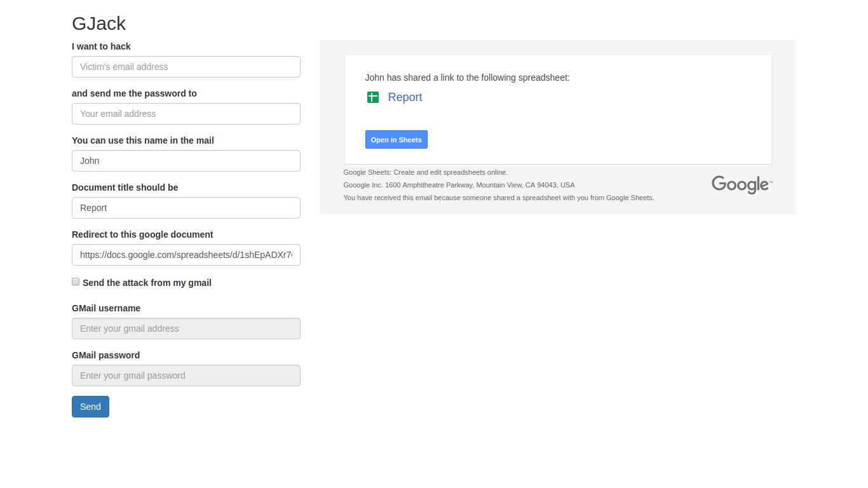The height and width of the screenshot is (488, 868).
Task: Click the 'Google Sheets: Create and edit spreadsheets online.' line
Action: click(426, 172)
